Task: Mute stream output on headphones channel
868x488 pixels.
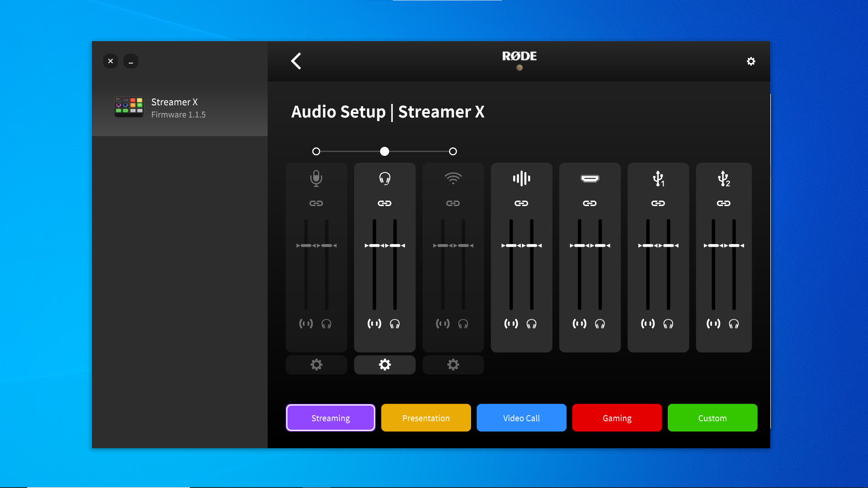Action: pos(374,324)
